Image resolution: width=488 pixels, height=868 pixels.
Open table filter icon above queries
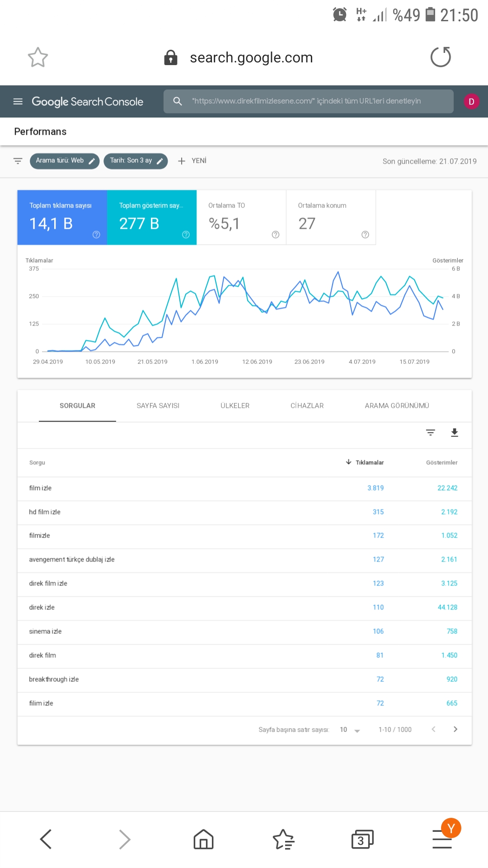tap(431, 433)
